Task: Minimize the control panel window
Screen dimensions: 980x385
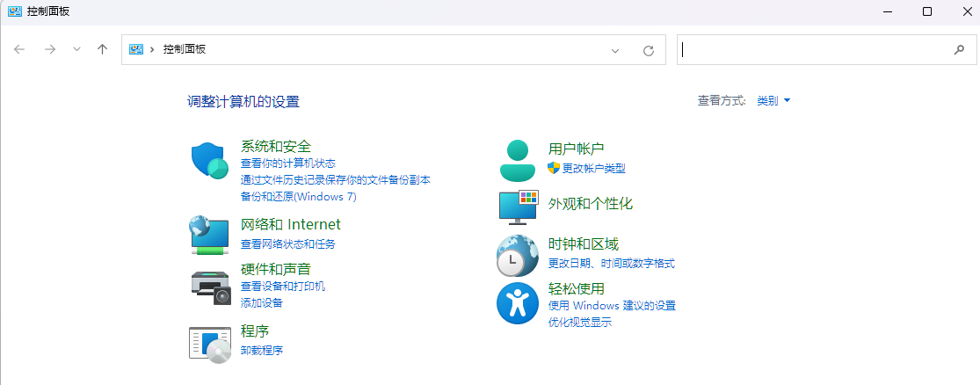Action: click(x=888, y=11)
